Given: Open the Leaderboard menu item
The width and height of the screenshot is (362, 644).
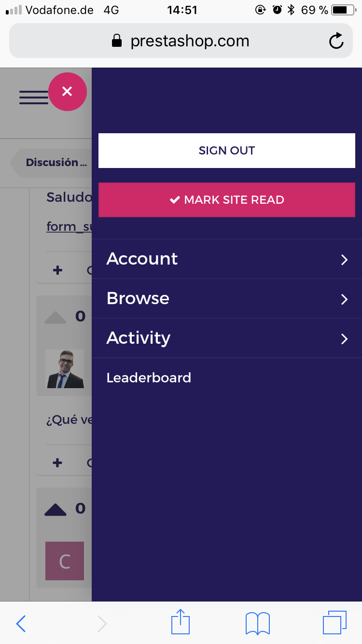Looking at the screenshot, I should 149,378.
